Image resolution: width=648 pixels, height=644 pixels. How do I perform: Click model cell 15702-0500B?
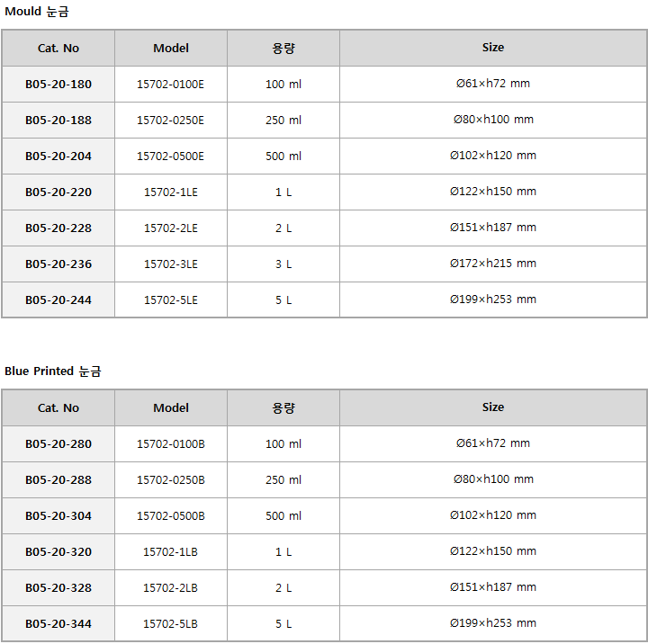point(171,516)
